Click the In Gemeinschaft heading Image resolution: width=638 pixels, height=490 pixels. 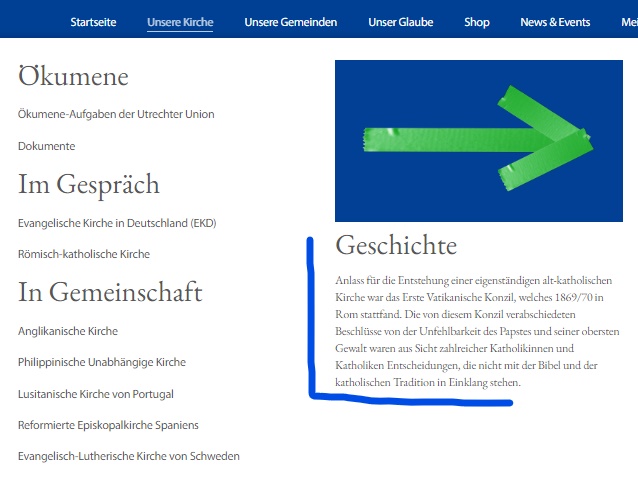[x=110, y=292]
